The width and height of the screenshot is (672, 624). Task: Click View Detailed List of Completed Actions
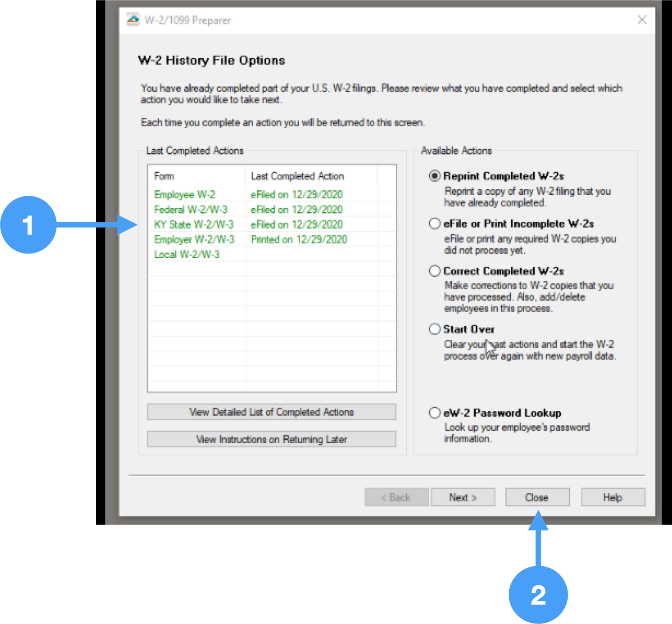click(271, 412)
